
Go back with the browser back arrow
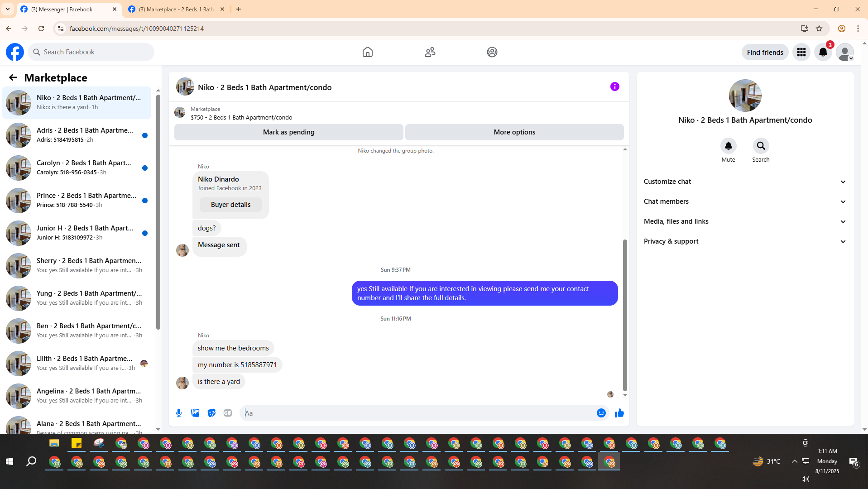(9, 29)
